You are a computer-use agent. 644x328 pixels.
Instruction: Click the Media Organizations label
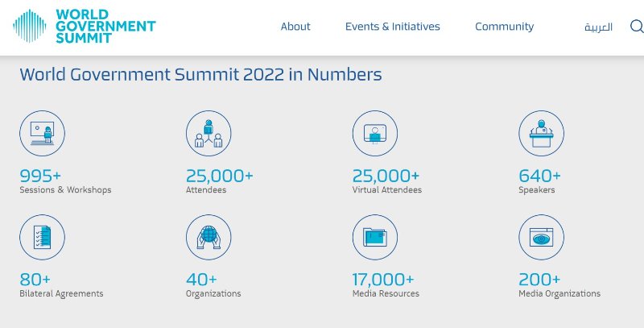[x=559, y=294]
